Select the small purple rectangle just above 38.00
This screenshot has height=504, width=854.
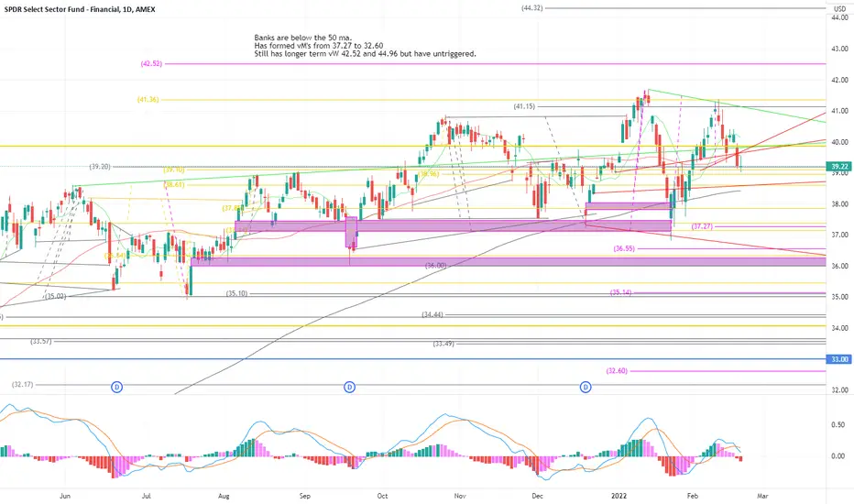628,206
